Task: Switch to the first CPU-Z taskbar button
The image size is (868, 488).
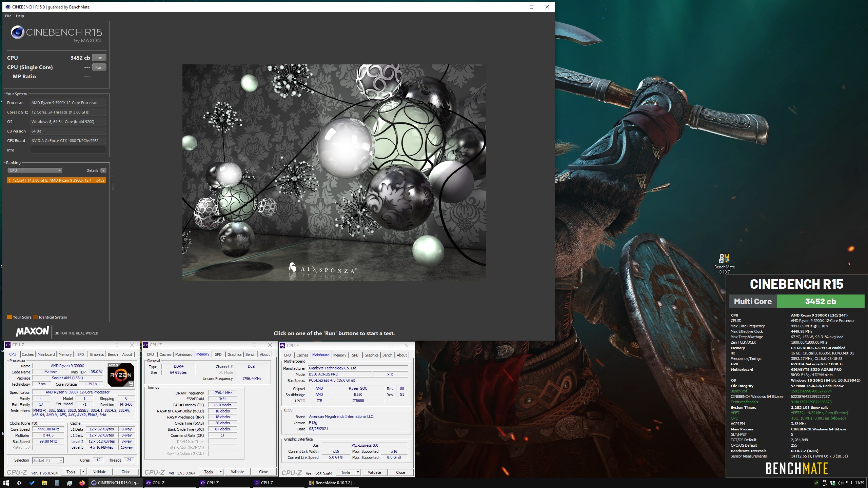Action: click(x=170, y=483)
